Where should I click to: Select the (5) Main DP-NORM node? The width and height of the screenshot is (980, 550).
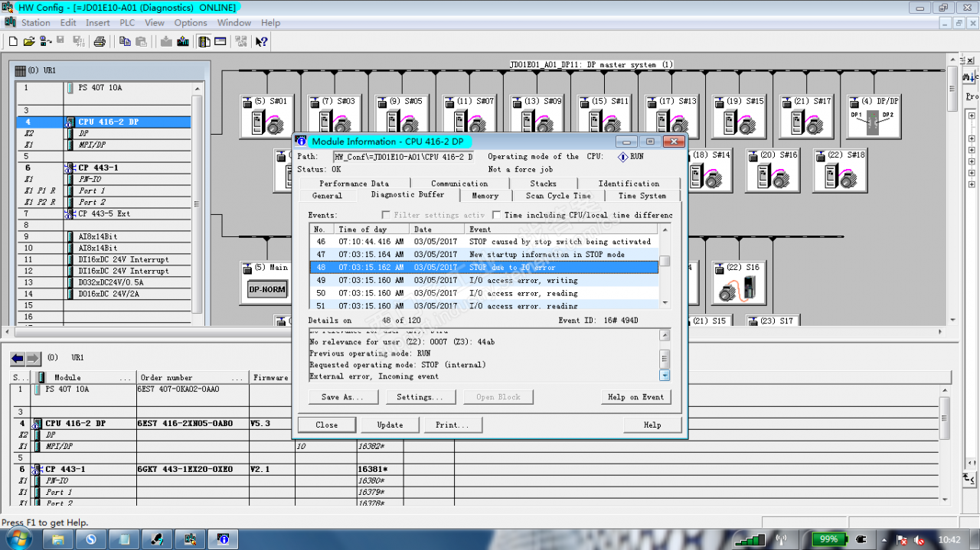click(266, 283)
